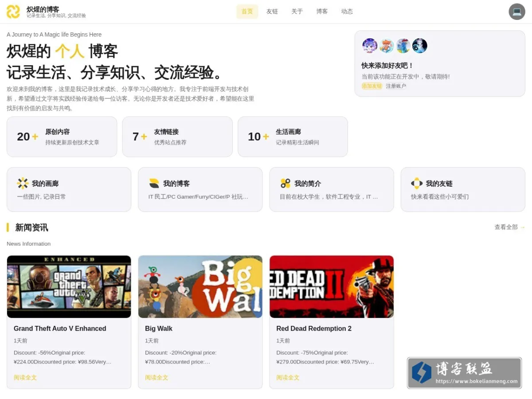This screenshot has width=532, height=399.
Task: Open the 动态 nav item
Action: point(347,12)
